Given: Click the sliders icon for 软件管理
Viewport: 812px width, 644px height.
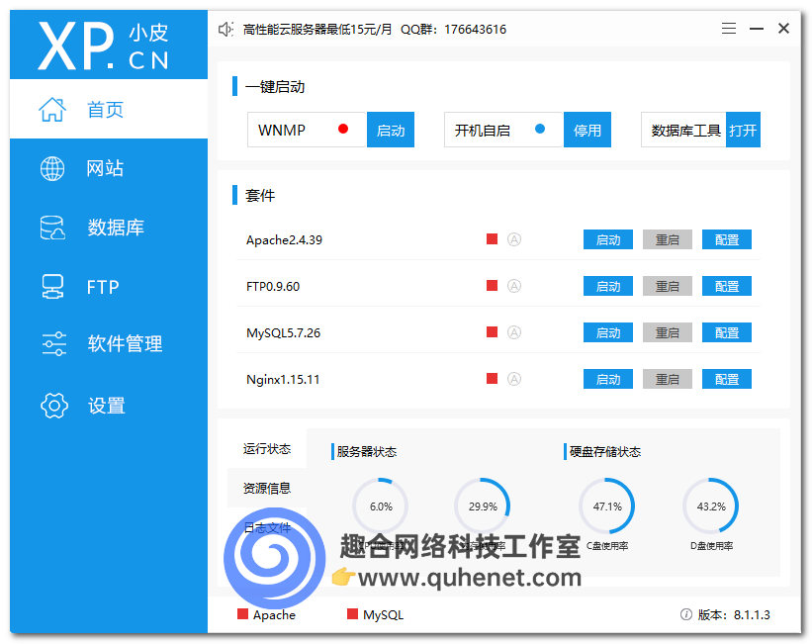Looking at the screenshot, I should (53, 343).
